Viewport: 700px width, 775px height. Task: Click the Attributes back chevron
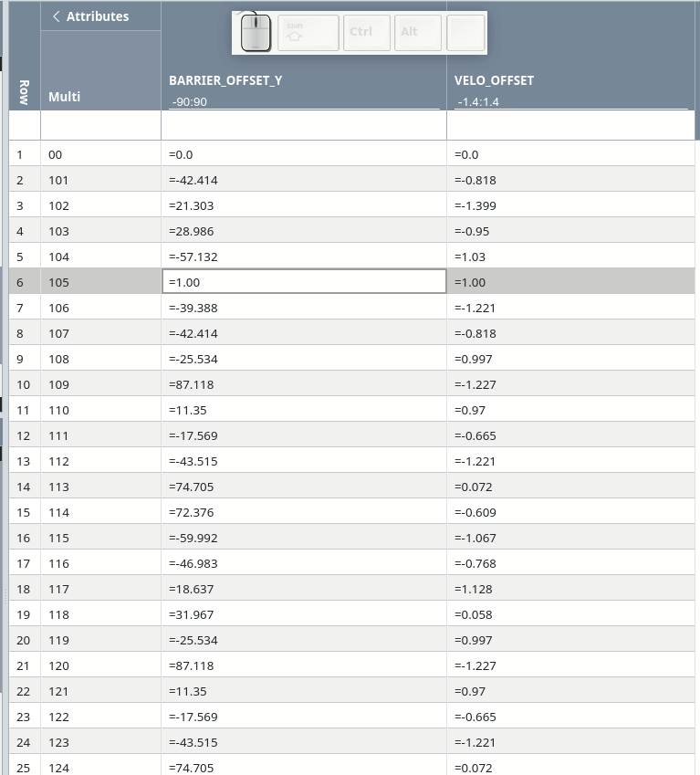coord(57,16)
